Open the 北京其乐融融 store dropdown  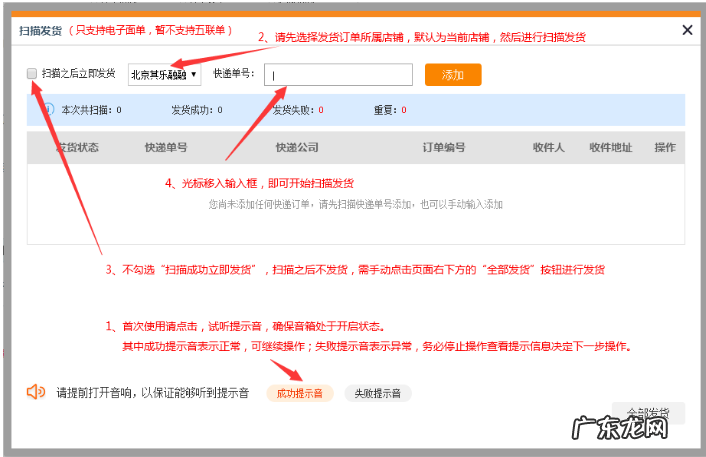(x=164, y=74)
